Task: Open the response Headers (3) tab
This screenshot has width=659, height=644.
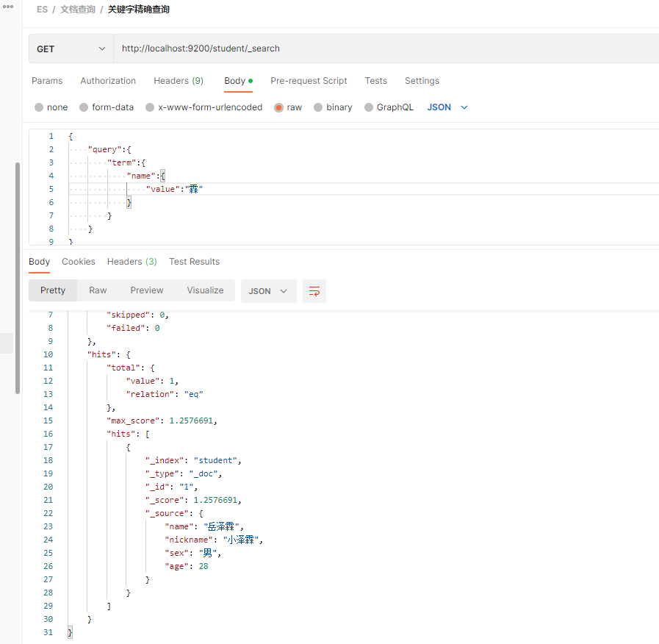Action: coord(132,262)
